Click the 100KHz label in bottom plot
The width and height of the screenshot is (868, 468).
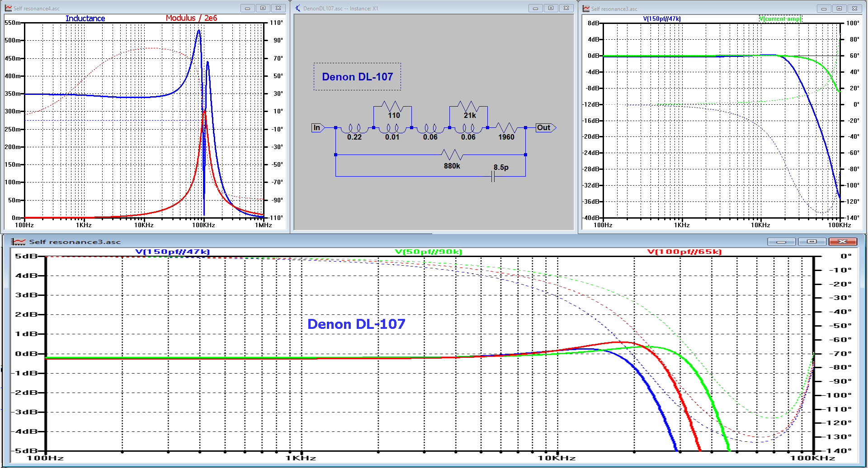pyautogui.click(x=813, y=458)
